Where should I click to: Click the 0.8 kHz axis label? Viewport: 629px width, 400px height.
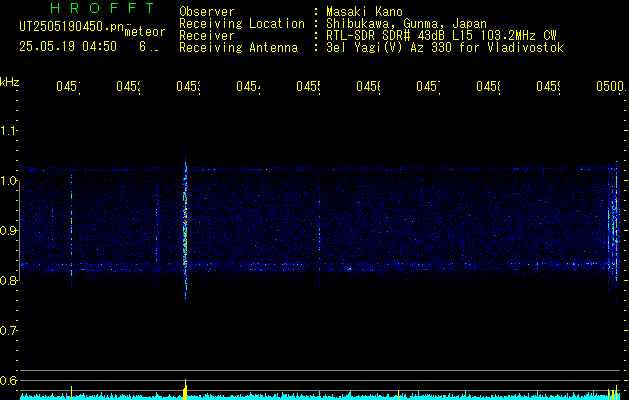tap(8, 280)
